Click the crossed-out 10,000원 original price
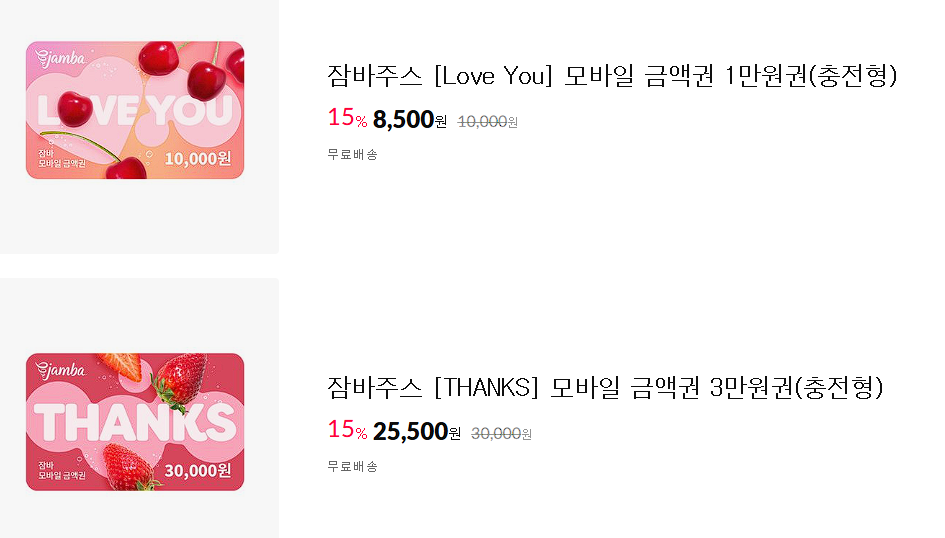 (488, 122)
